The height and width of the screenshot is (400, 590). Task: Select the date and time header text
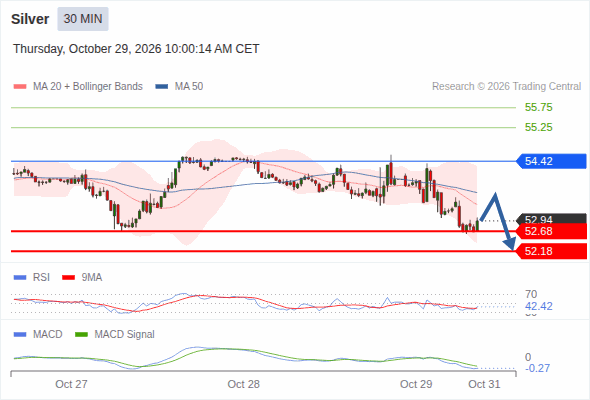tap(136, 49)
